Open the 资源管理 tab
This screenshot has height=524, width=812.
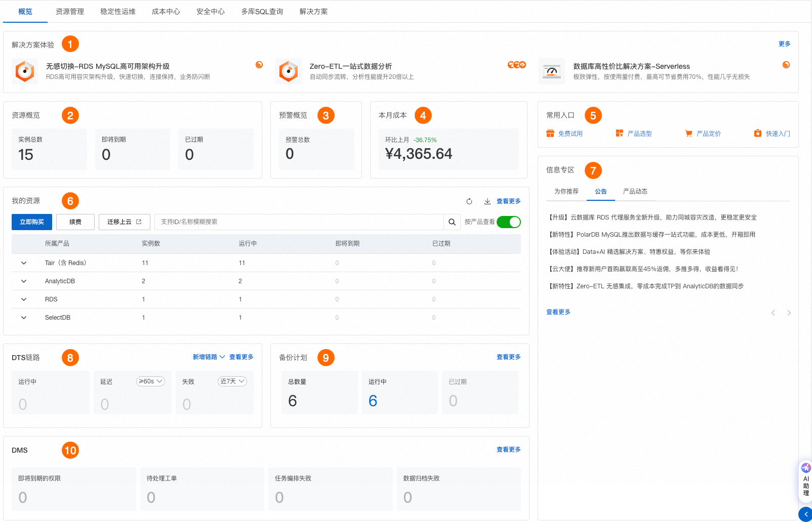70,11
